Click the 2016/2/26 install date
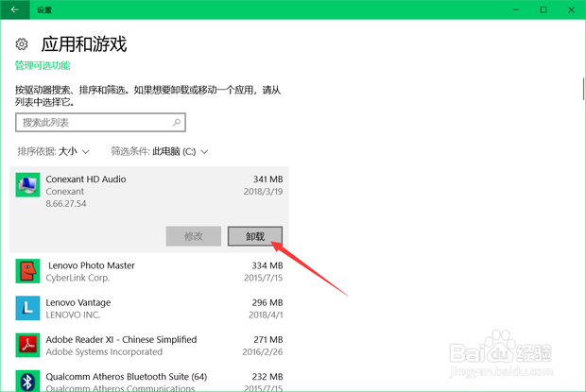This screenshot has height=392, width=586. [263, 351]
